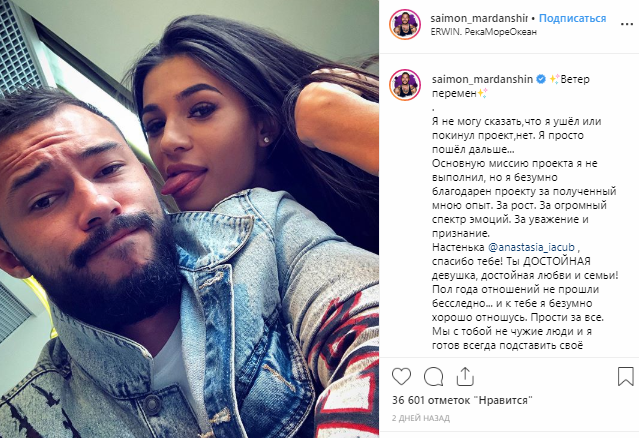Open the ERWIN. РекаМореОкеан music link
639x438 pixels.
click(x=484, y=32)
